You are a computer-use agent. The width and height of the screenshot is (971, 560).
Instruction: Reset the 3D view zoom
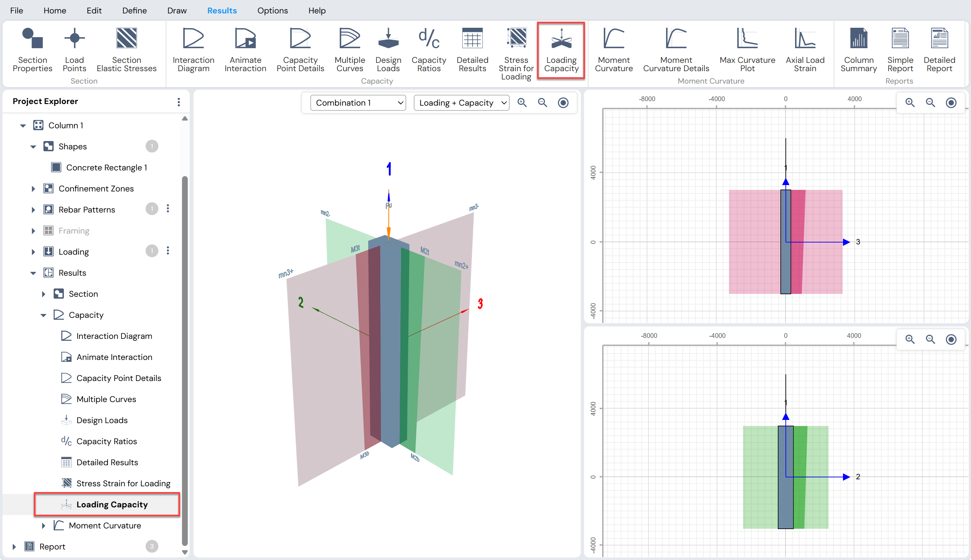(563, 102)
